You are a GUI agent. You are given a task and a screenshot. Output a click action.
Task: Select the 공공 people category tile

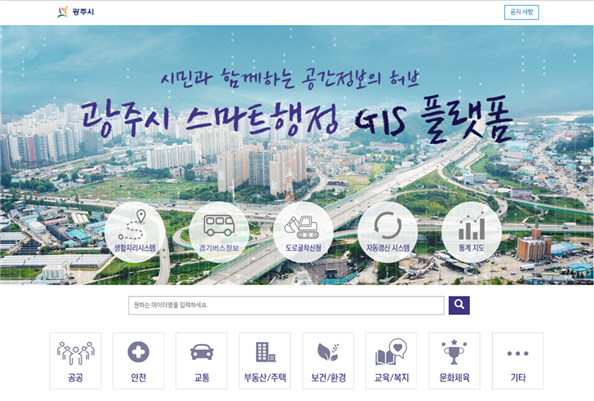75,361
